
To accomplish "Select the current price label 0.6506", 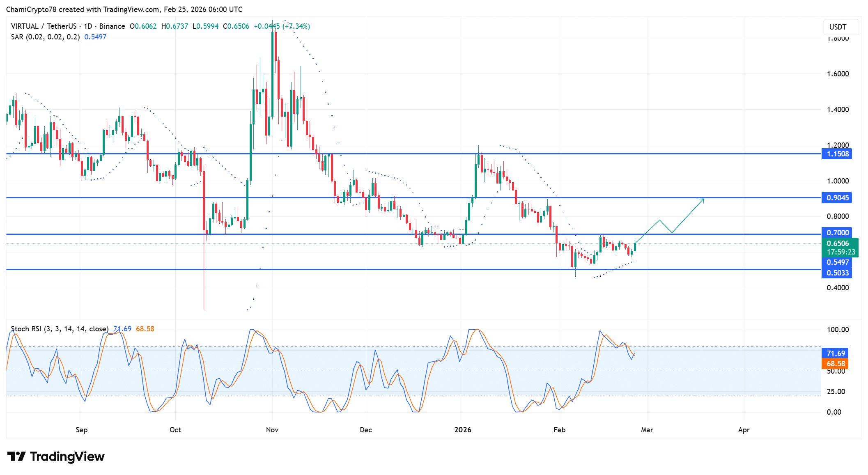I will coord(838,243).
